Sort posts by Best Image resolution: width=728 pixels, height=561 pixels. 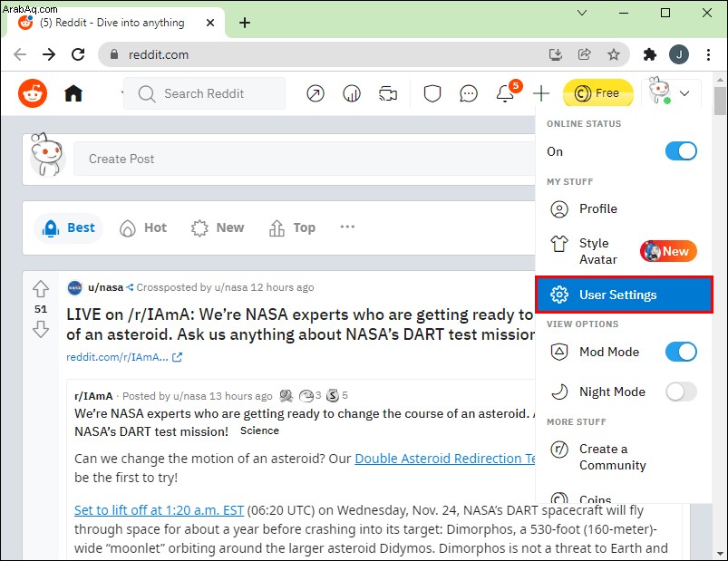[69, 227]
